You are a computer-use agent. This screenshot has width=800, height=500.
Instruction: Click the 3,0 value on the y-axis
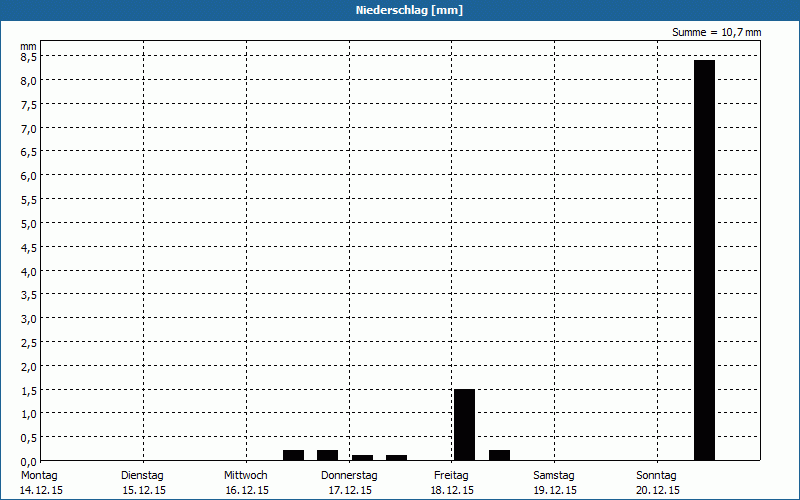coord(29,319)
